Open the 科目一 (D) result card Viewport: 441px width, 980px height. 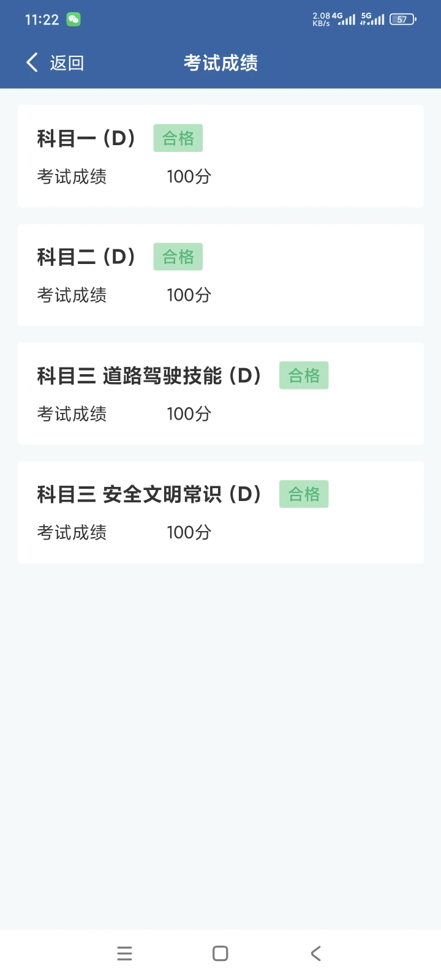tap(221, 156)
